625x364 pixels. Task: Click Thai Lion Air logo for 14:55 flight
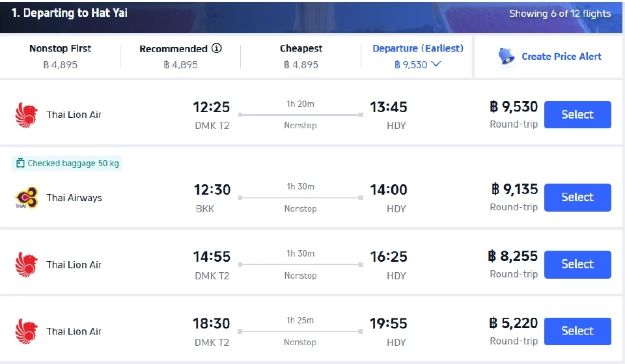tap(27, 265)
